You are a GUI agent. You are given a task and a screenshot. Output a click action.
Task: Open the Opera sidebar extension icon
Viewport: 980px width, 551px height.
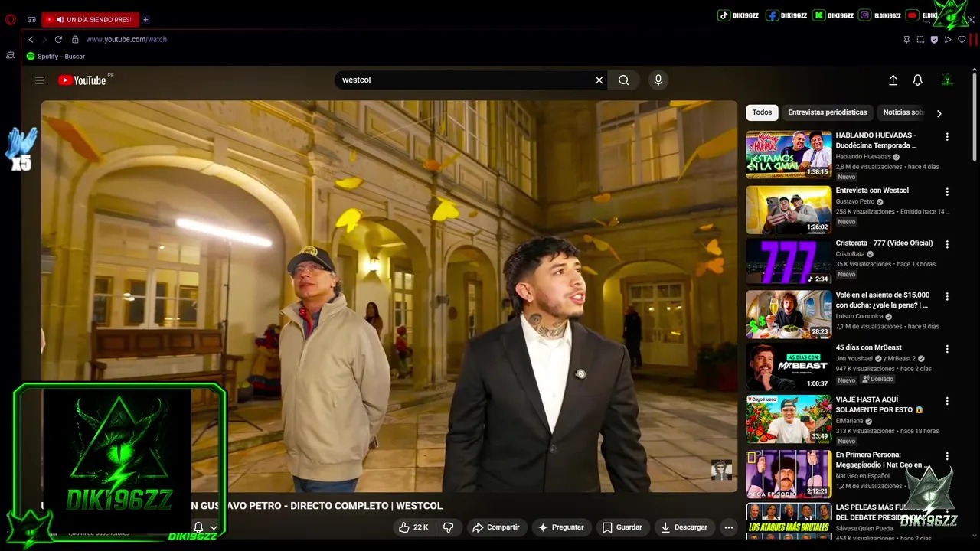click(10, 55)
